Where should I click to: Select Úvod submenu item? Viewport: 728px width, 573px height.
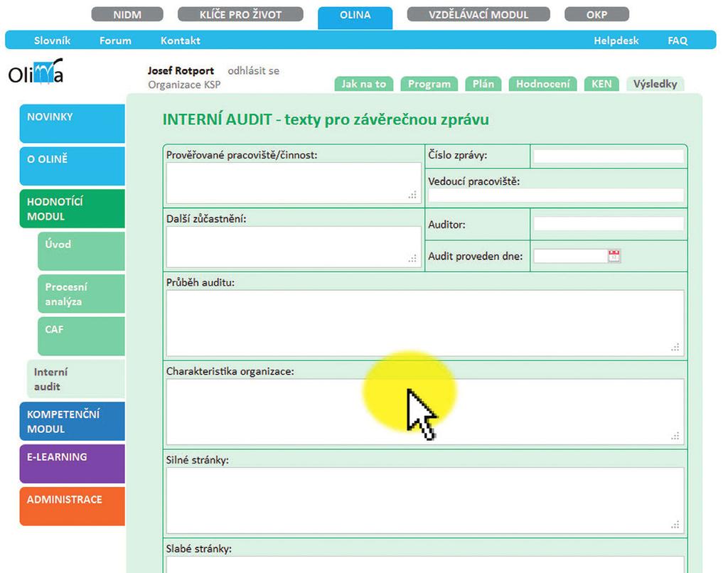click(81, 251)
